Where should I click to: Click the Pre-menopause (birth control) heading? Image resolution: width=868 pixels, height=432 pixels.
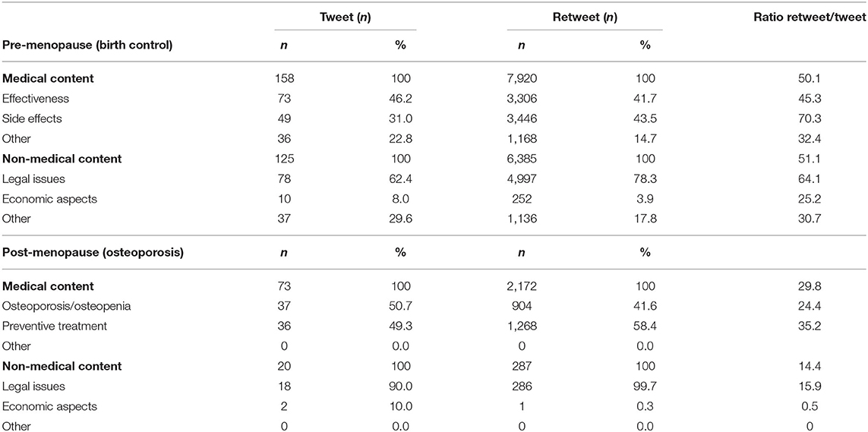(x=87, y=45)
